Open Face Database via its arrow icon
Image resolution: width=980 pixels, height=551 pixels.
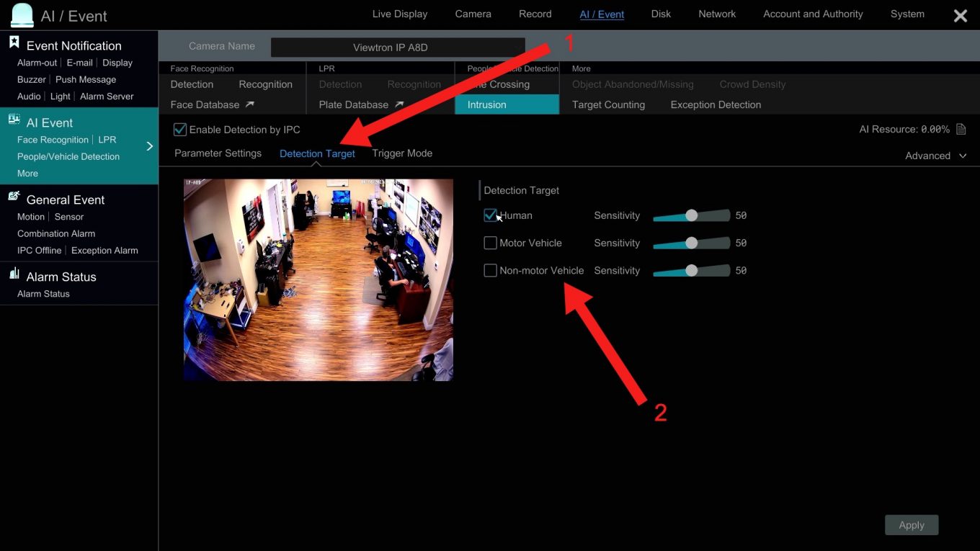pos(251,104)
